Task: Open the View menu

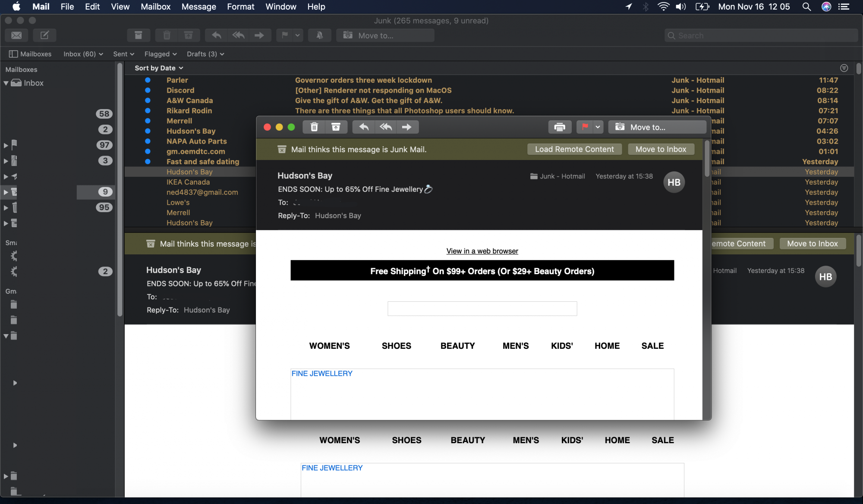Action: [120, 6]
